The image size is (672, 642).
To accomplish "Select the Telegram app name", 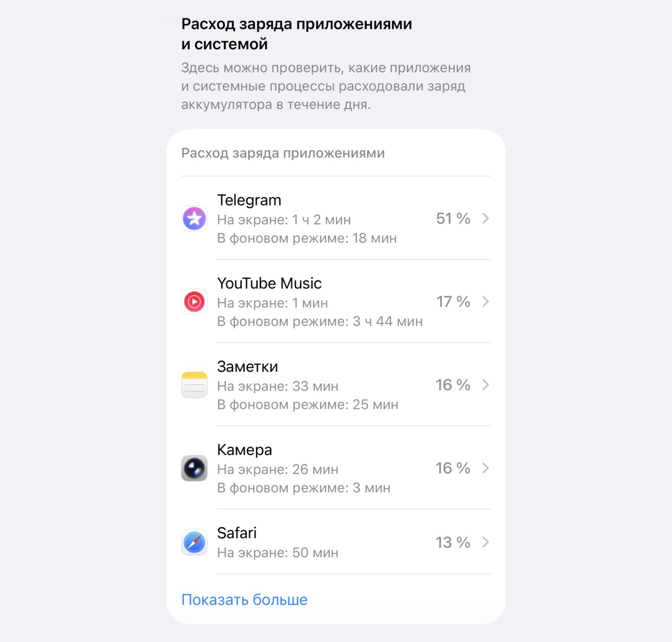I will (x=249, y=200).
